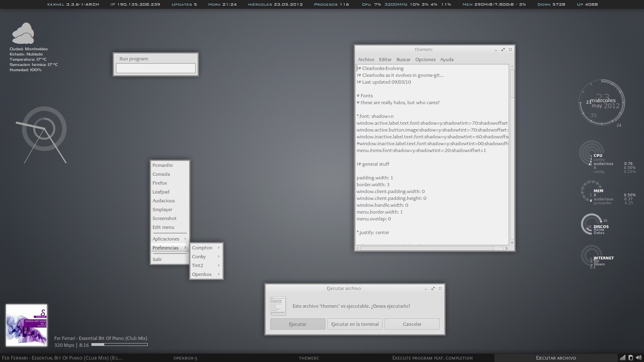Switch to Fer Ferrari Audacious task in taskbar
Image resolution: width=644 pixels, height=362 pixels.
[x=62, y=358]
